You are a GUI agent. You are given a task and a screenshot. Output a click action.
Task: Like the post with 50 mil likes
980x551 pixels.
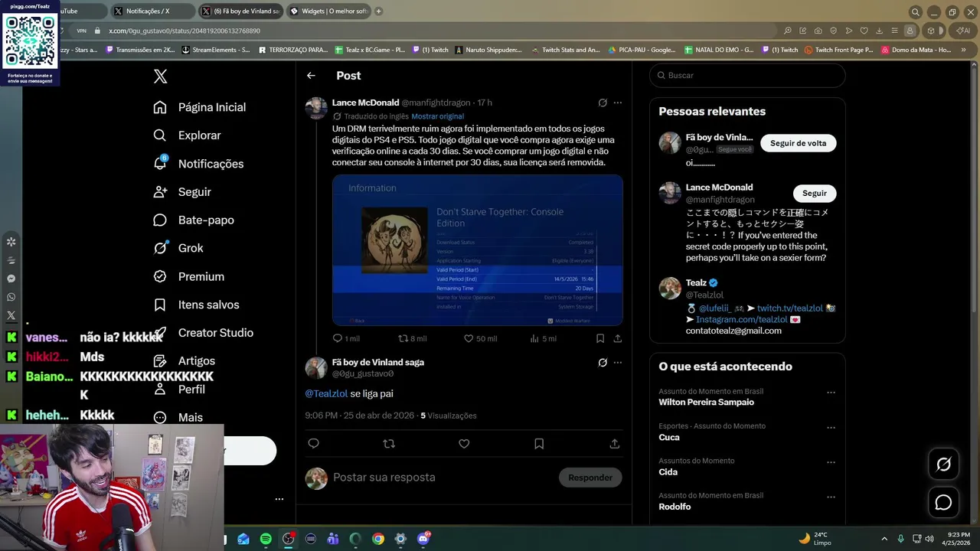click(481, 338)
